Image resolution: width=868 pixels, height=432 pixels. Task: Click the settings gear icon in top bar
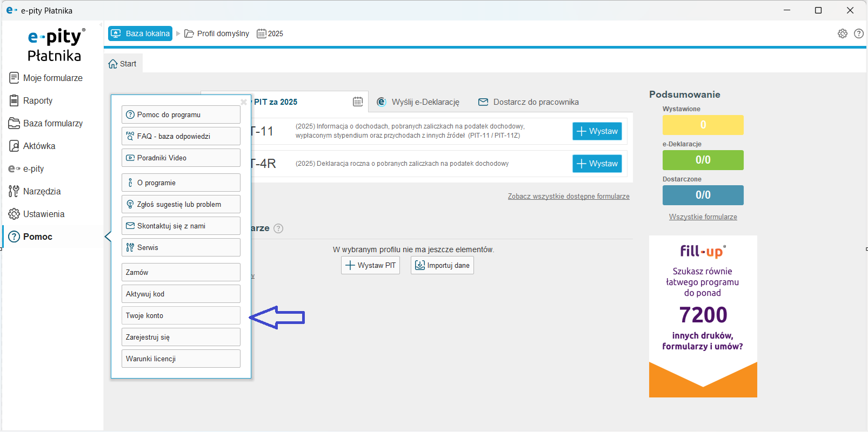842,33
